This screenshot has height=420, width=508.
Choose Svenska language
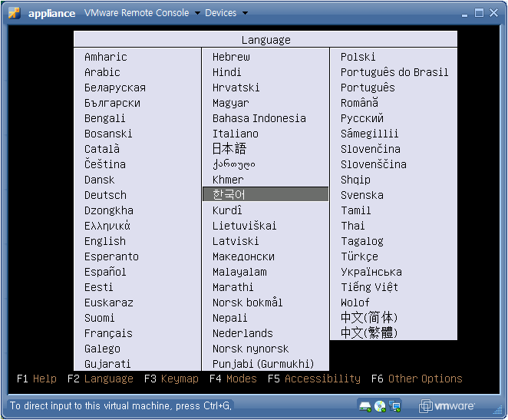pyautogui.click(x=361, y=196)
